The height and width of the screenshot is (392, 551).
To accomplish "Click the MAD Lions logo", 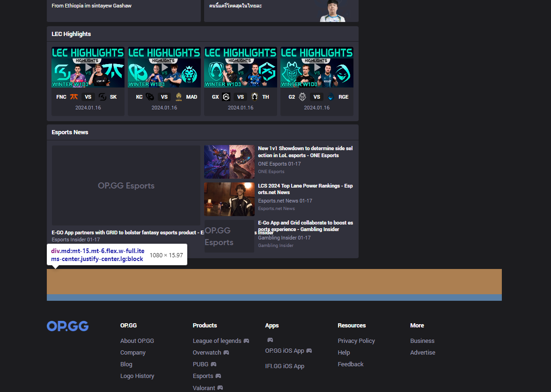I will coord(180,97).
